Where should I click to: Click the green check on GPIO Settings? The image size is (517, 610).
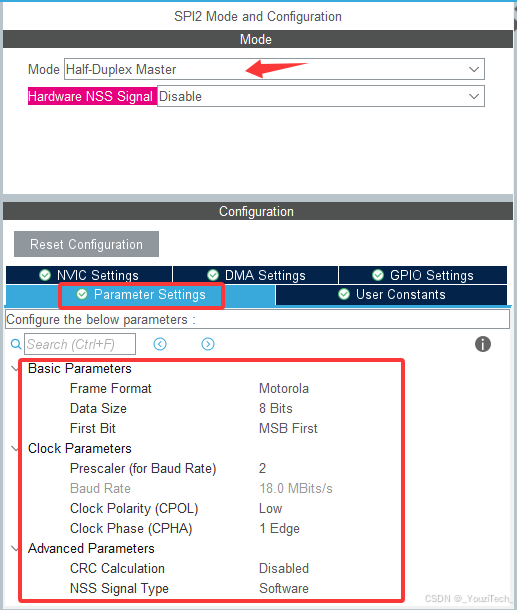pyautogui.click(x=378, y=275)
